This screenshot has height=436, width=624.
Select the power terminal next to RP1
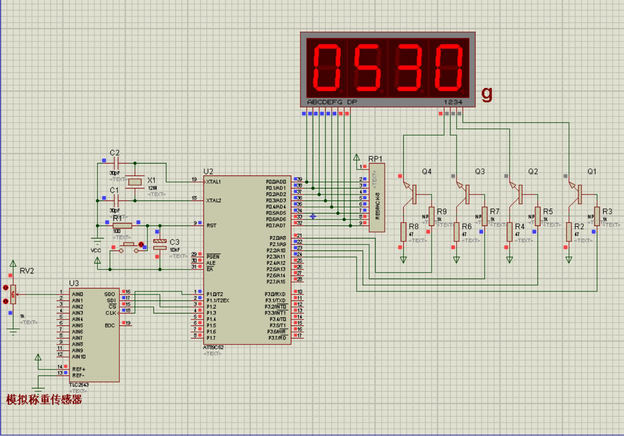(357, 158)
